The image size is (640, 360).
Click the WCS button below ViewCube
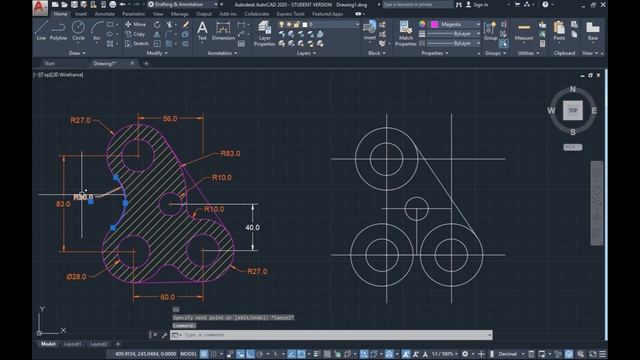coord(573,147)
